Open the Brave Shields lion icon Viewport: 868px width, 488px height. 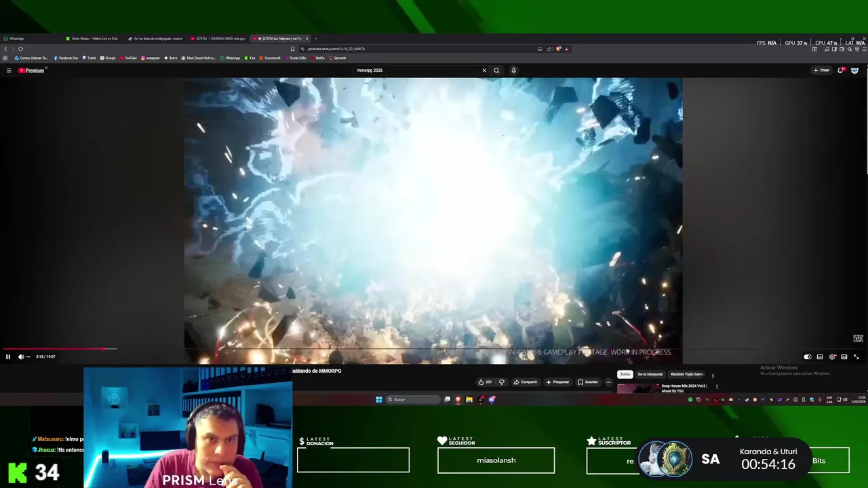pyautogui.click(x=558, y=49)
